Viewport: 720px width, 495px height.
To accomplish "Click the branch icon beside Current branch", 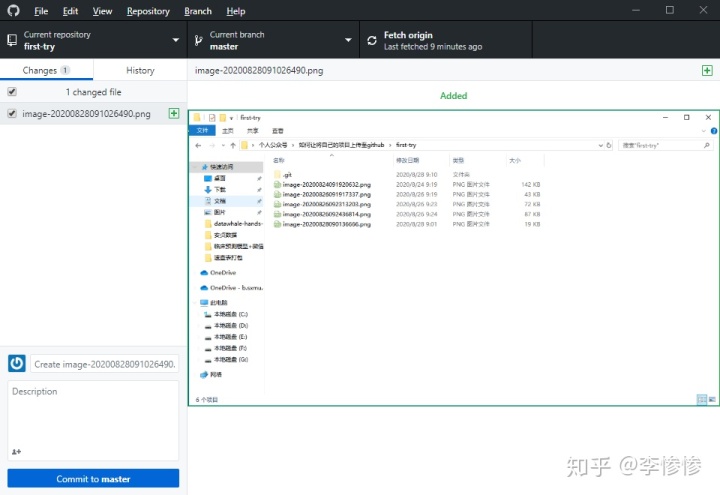I will [198, 40].
